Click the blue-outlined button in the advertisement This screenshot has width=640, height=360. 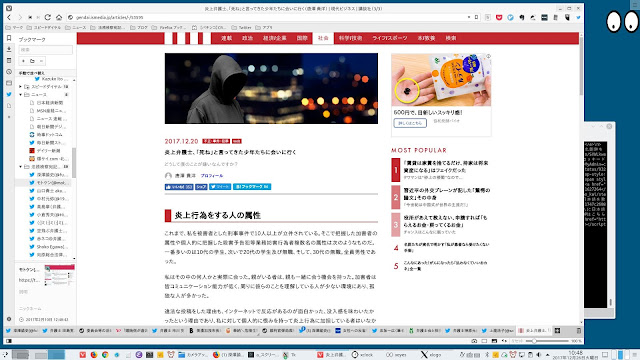click(x=410, y=123)
